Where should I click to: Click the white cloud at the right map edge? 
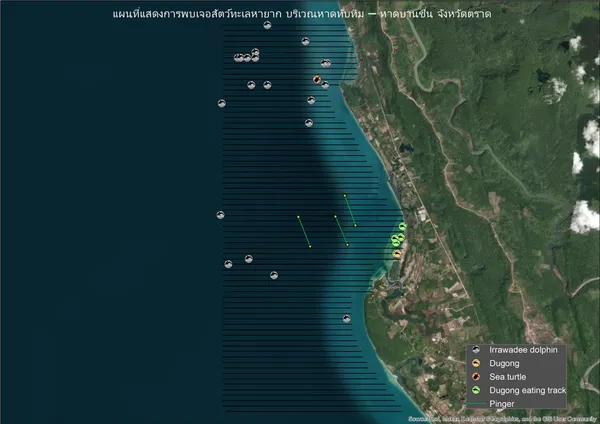pos(583,216)
